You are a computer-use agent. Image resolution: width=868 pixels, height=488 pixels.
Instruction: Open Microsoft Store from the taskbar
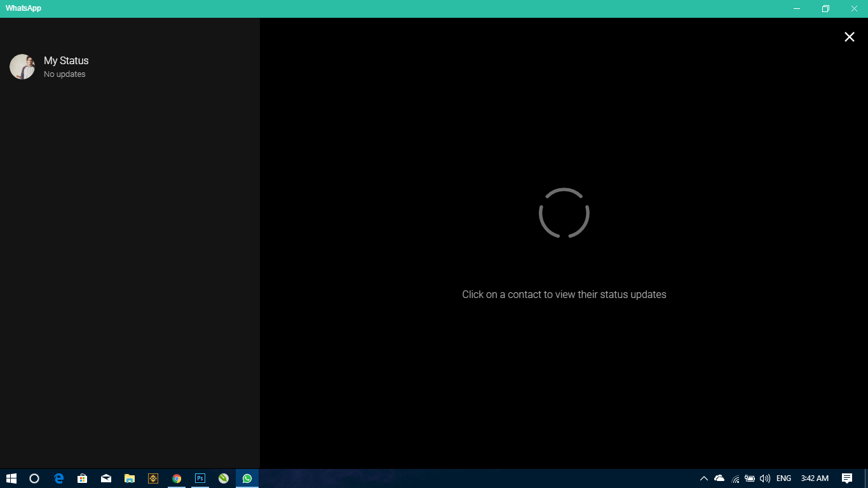coord(82,478)
